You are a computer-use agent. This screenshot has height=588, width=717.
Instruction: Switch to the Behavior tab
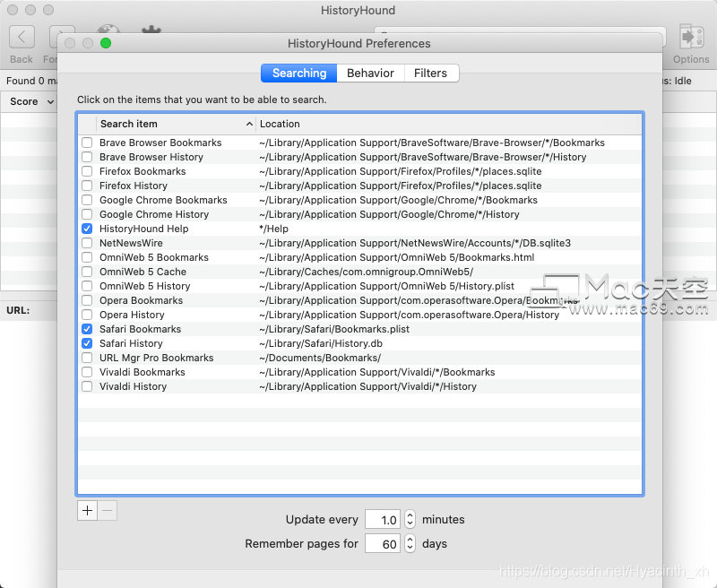pyautogui.click(x=370, y=73)
